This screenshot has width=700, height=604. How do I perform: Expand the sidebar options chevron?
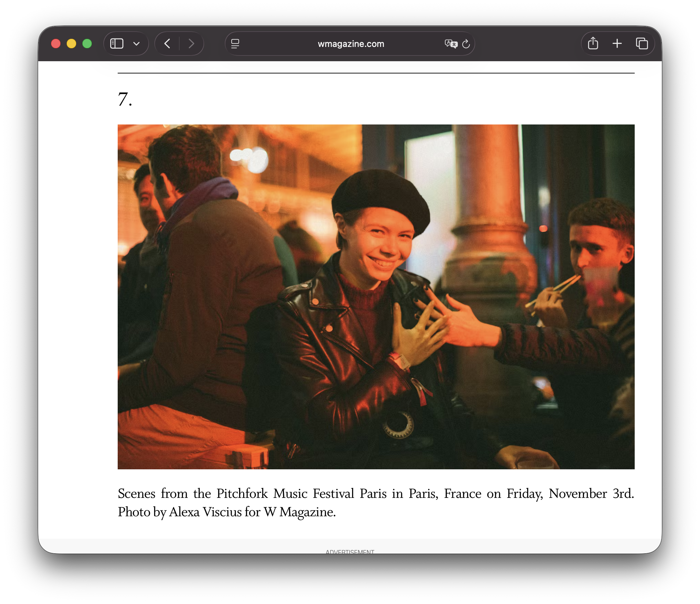(136, 44)
